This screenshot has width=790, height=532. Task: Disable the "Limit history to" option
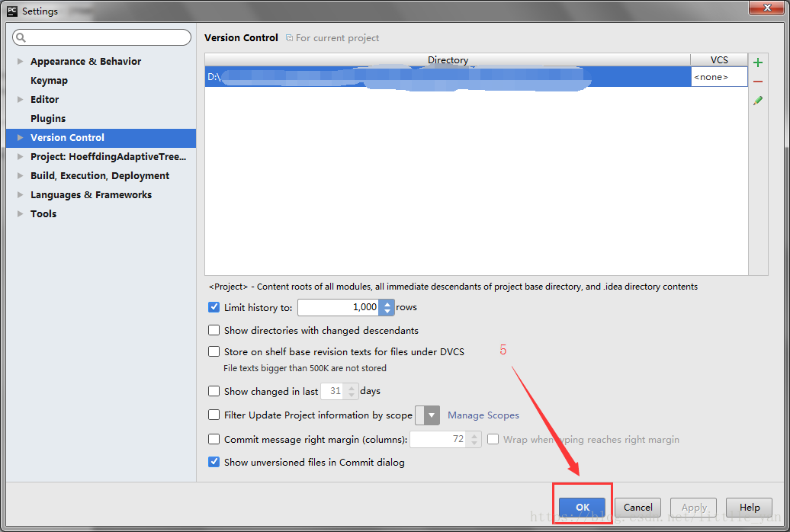coord(214,307)
